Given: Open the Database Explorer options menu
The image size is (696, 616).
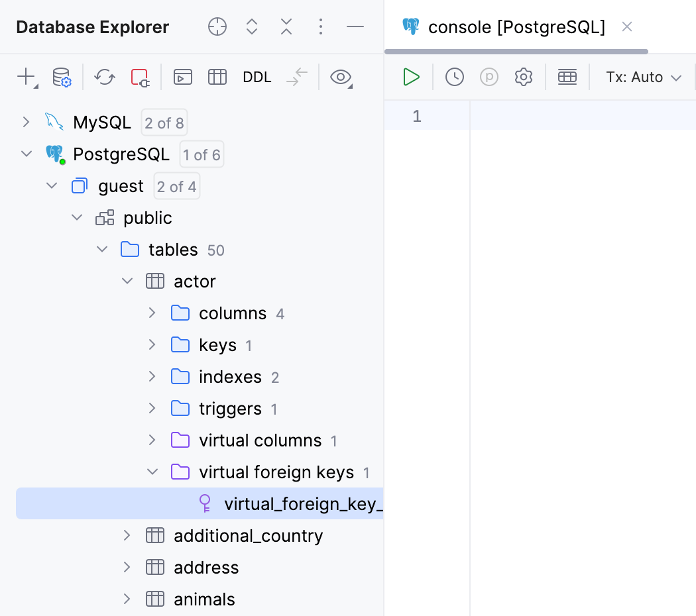Looking at the screenshot, I should click(x=321, y=27).
